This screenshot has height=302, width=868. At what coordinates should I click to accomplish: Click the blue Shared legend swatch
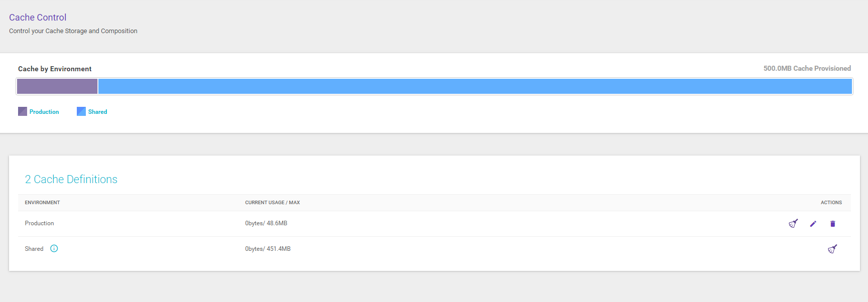(81, 111)
